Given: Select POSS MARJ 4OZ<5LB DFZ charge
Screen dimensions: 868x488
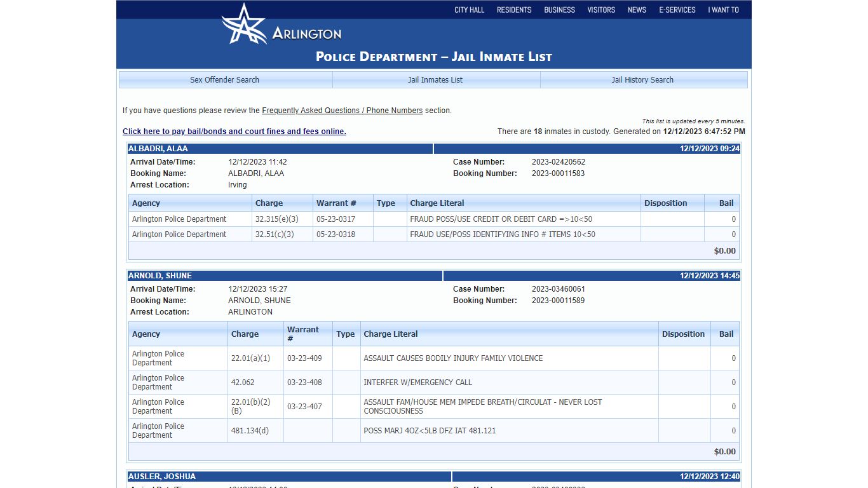Looking at the screenshot, I should 430,431.
